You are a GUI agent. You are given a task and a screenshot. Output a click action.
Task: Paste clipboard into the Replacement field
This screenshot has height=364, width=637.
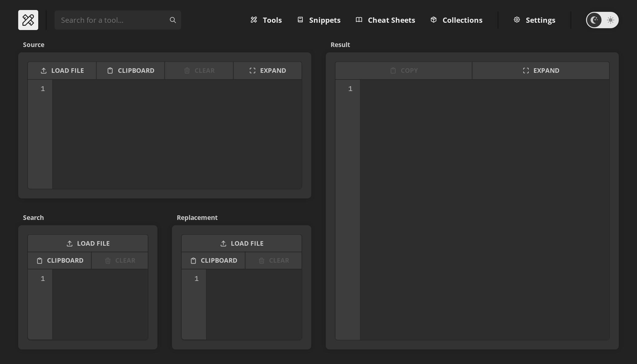pyautogui.click(x=213, y=260)
